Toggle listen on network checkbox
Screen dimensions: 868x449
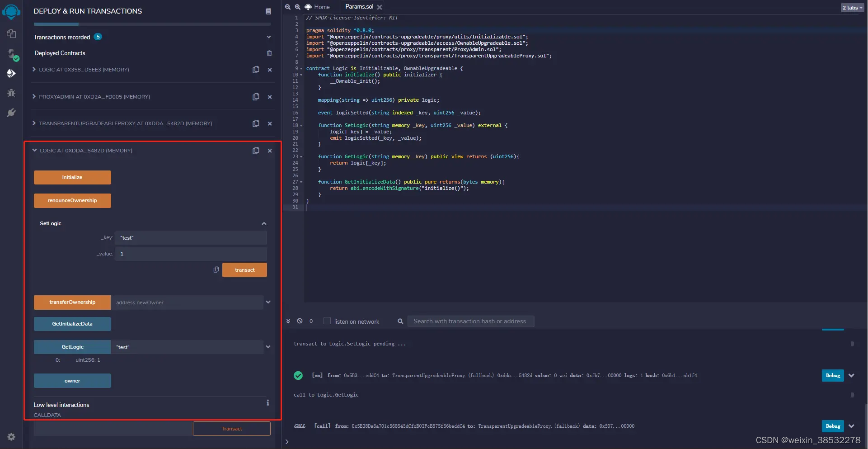click(x=327, y=321)
